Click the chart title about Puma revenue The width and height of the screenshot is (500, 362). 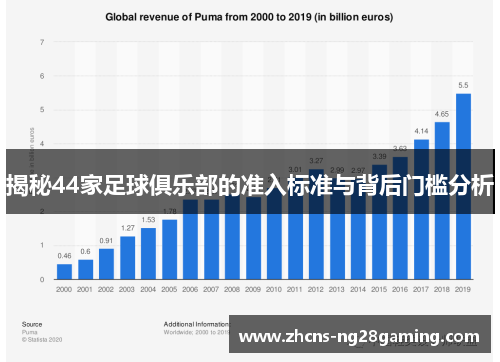(249, 17)
